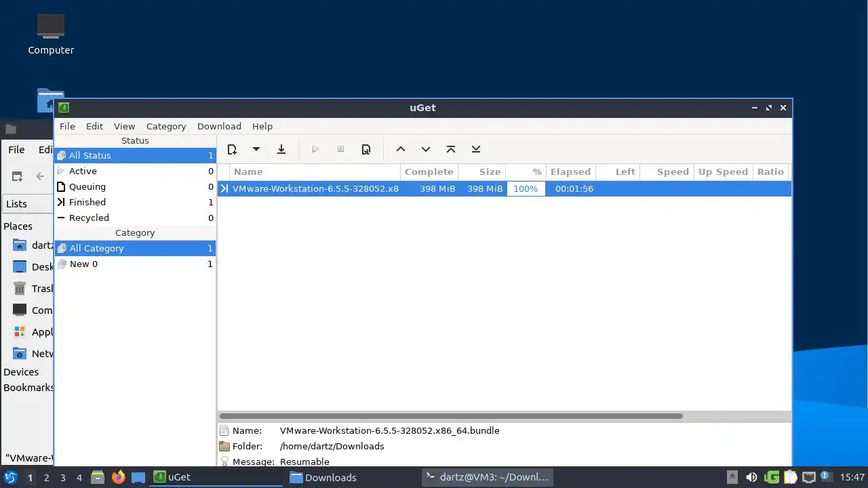Image resolution: width=868 pixels, height=488 pixels.
Task: Open the View menu in uGet
Action: tap(124, 126)
